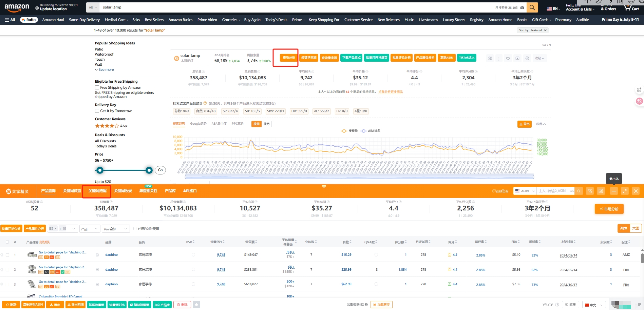The image size is (644, 310).
Task: Click the search icon beside the ASIN input
Action: pos(579,191)
